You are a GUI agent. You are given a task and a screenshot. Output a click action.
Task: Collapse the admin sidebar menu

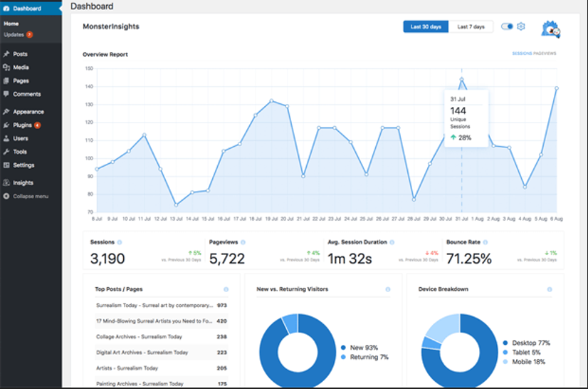(30, 196)
